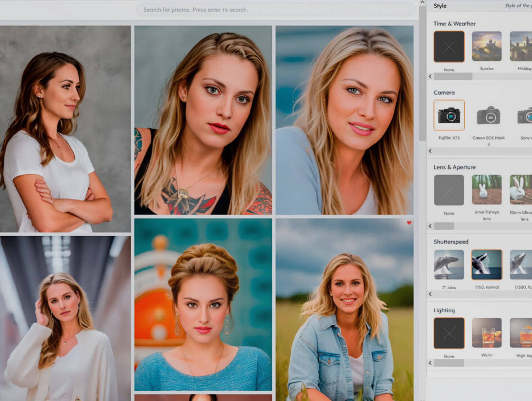Open the Style panel header

coord(440,6)
